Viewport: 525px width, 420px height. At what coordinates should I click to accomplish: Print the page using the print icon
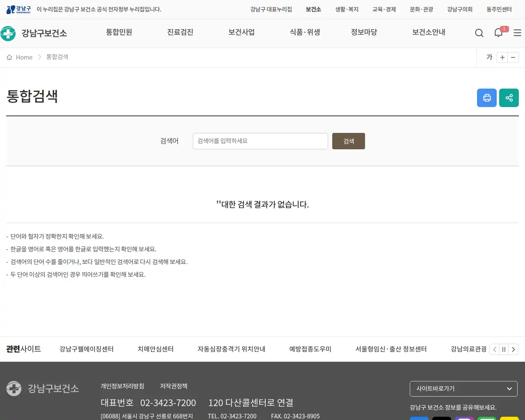tap(486, 98)
